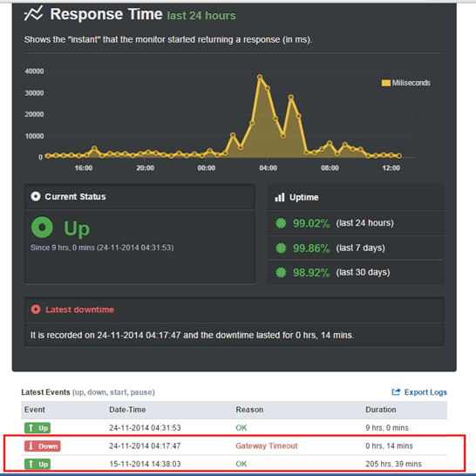Image resolution: width=476 pixels, height=476 pixels.
Task: Click the Gateway Timeout reason text
Action: coord(267,446)
